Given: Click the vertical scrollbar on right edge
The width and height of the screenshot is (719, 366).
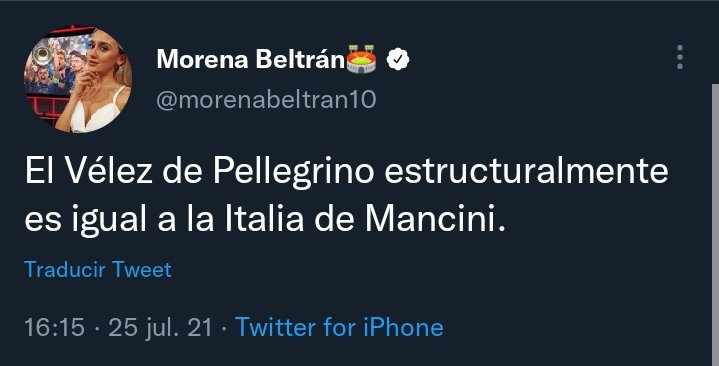Looking at the screenshot, I should [715, 225].
